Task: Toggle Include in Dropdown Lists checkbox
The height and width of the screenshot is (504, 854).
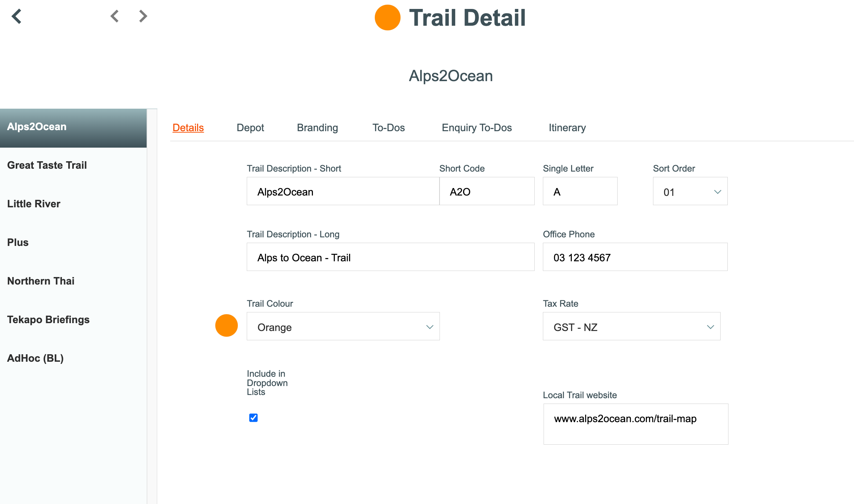Action: click(253, 417)
